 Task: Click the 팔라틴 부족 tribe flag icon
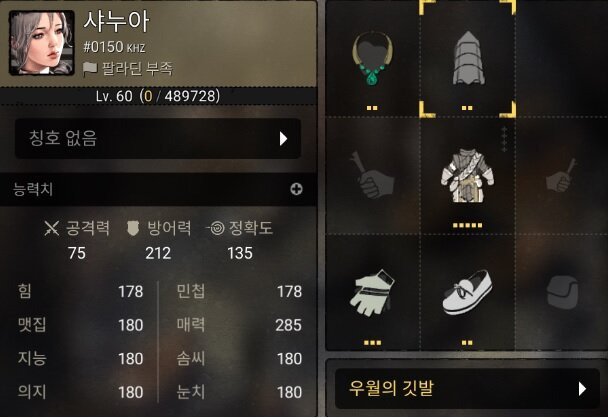point(90,69)
